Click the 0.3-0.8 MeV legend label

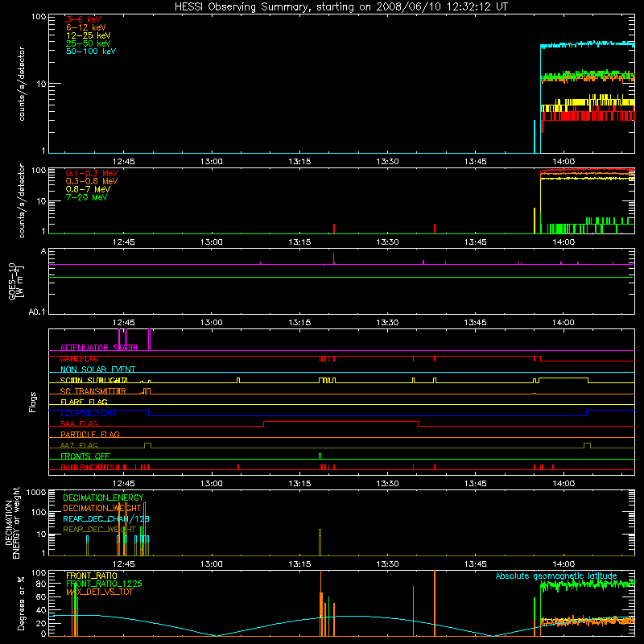[x=92, y=181]
